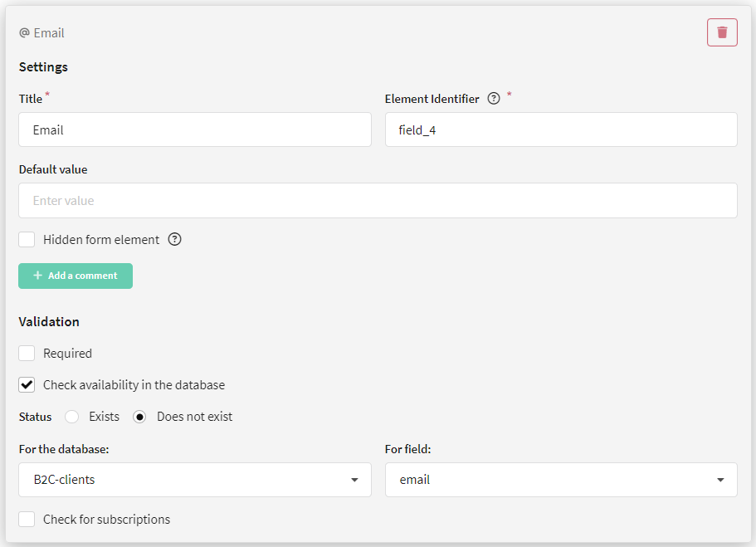756x547 pixels.
Task: Open the B2C-clients database dropdown
Action: pyautogui.click(x=195, y=480)
